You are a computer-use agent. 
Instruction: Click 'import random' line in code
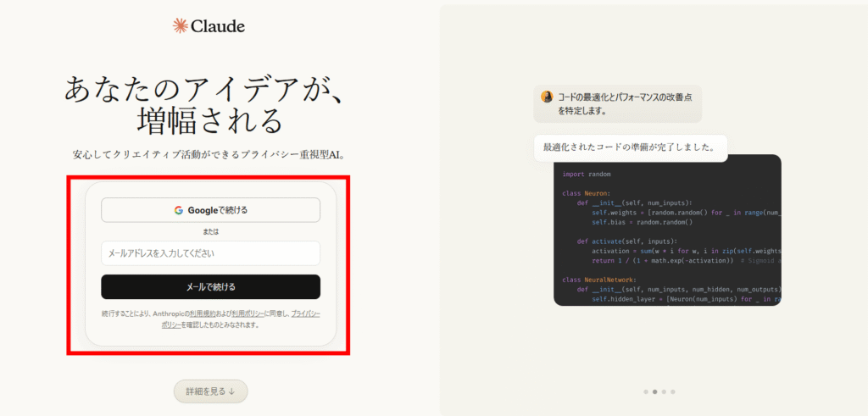tap(587, 174)
